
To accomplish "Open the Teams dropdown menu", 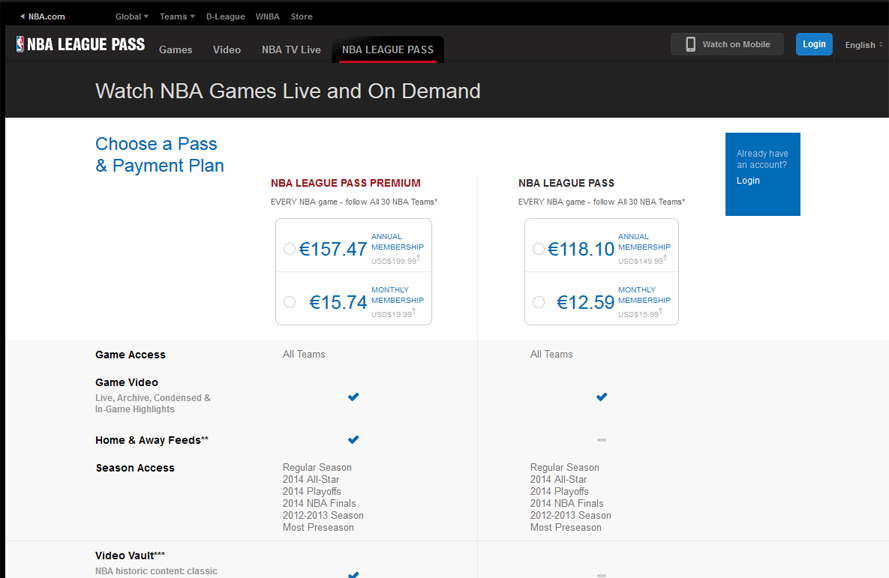I will [177, 16].
